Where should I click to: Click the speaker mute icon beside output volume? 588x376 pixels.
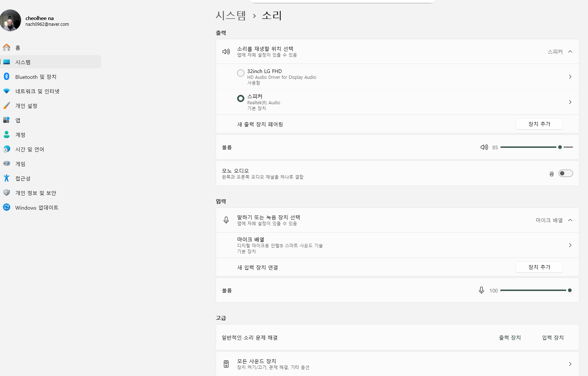click(x=484, y=147)
